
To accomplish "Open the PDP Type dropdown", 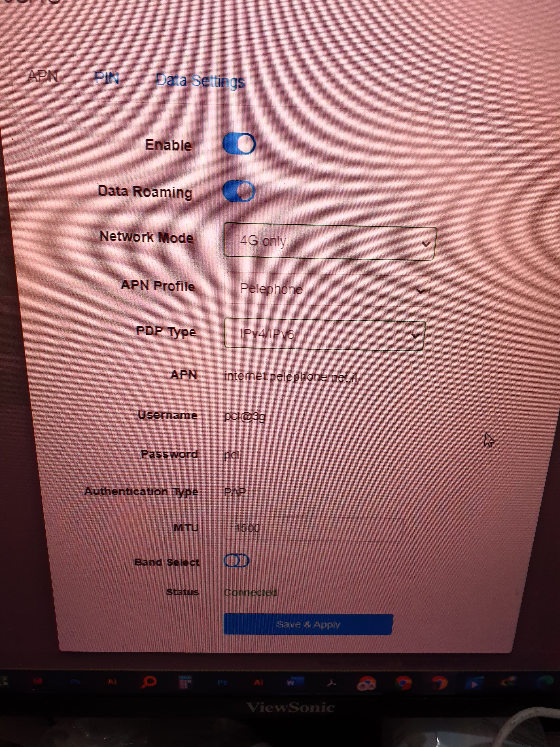I will pos(324,334).
